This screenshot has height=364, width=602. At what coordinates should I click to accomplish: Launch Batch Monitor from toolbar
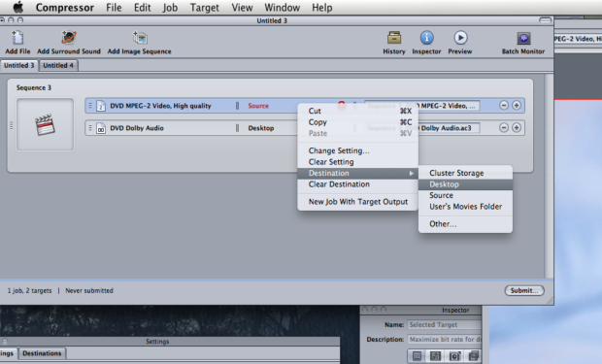[x=523, y=39]
